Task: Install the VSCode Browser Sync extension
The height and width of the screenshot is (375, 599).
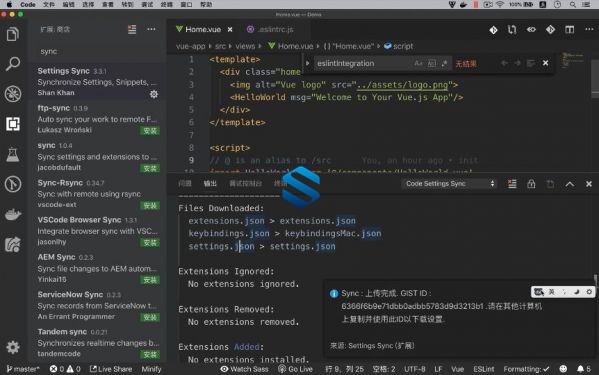Action: [x=150, y=242]
